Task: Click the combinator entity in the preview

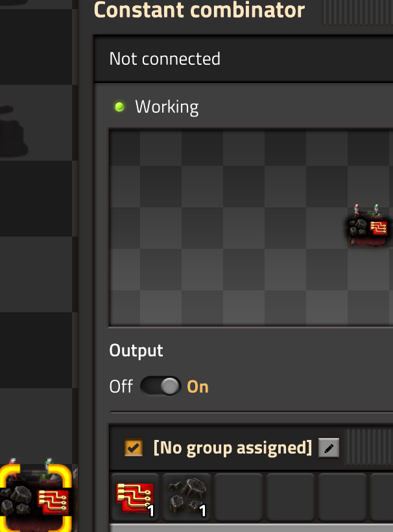Action: 368,226
